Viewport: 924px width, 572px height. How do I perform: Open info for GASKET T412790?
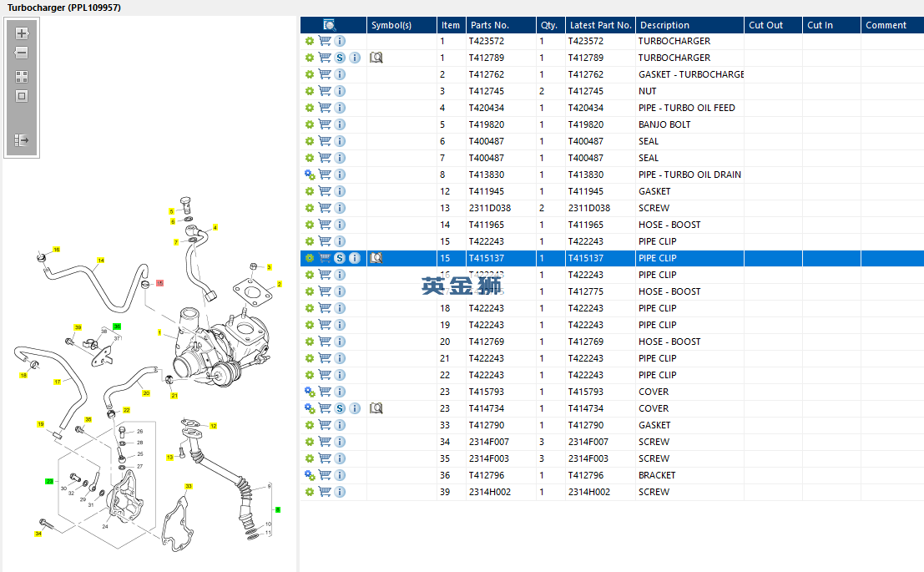point(340,425)
